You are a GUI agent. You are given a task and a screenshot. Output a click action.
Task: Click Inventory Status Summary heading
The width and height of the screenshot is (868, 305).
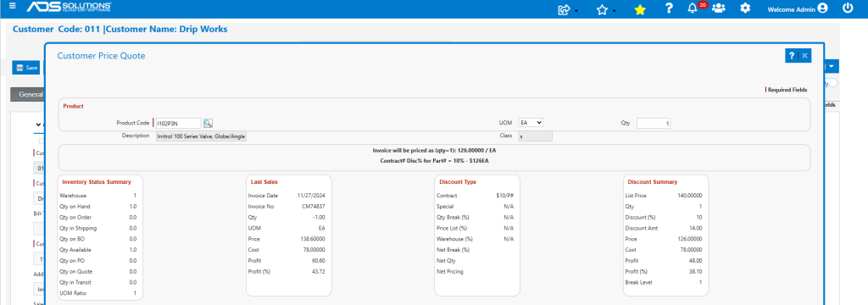[97, 181]
